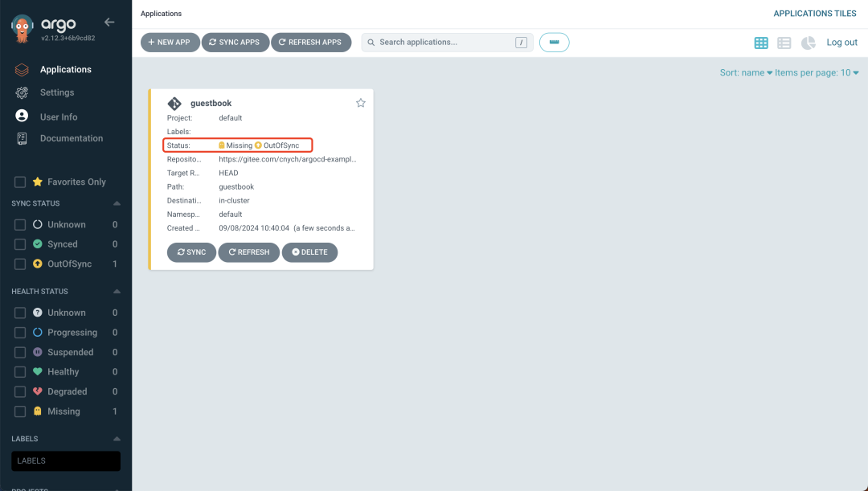Click the Sync Unknown circle icon

click(38, 224)
